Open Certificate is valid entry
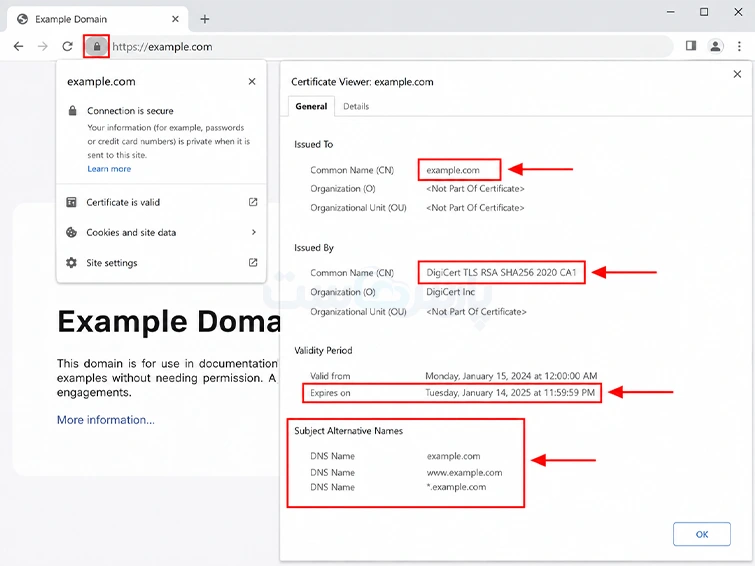 161,202
